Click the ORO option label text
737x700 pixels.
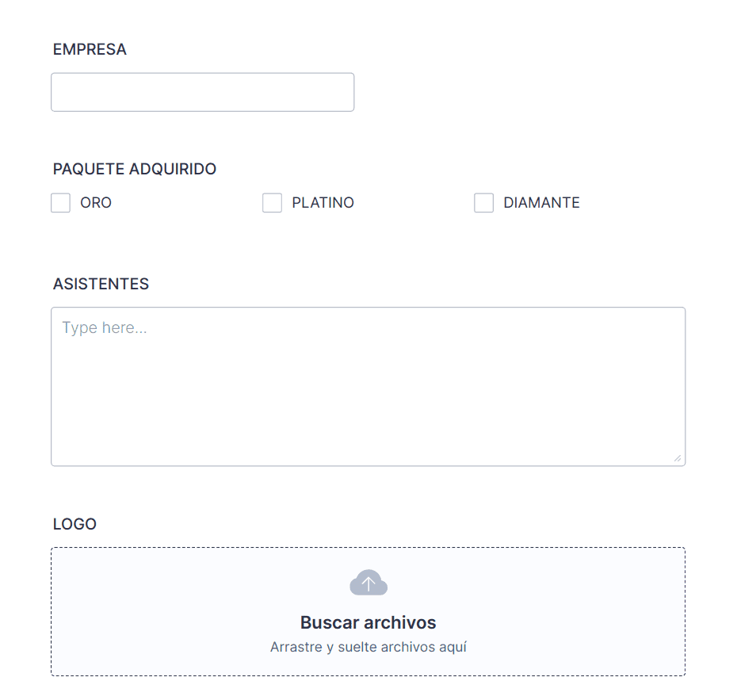[96, 203]
